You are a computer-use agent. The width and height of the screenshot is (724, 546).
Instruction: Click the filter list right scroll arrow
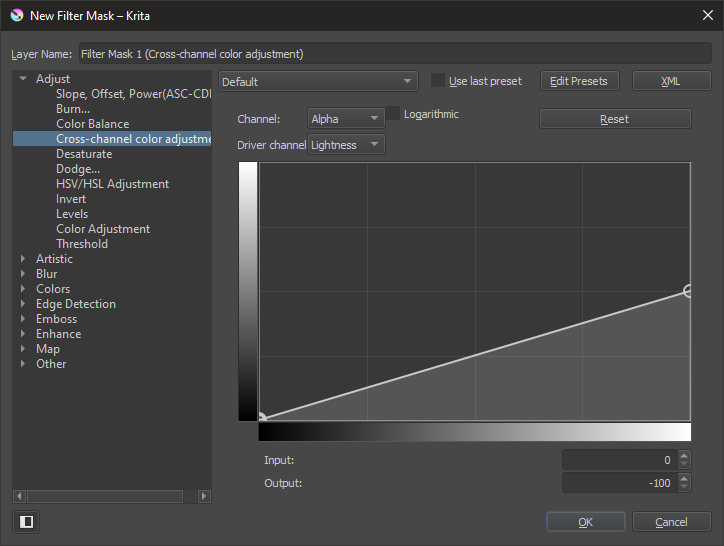point(204,496)
